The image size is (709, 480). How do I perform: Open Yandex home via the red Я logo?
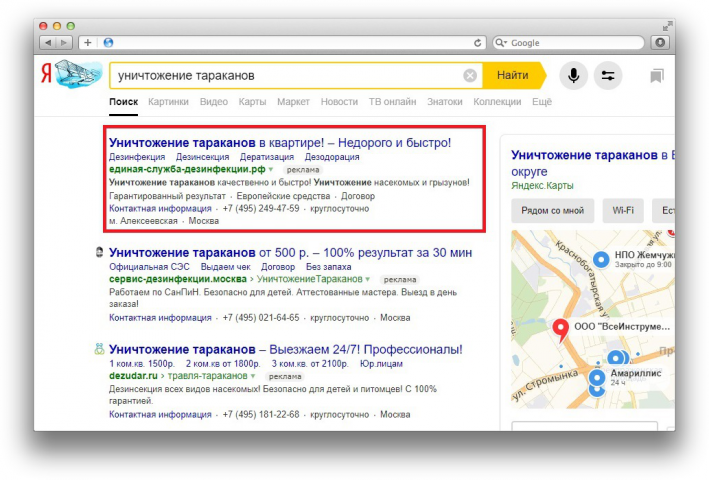[46, 74]
